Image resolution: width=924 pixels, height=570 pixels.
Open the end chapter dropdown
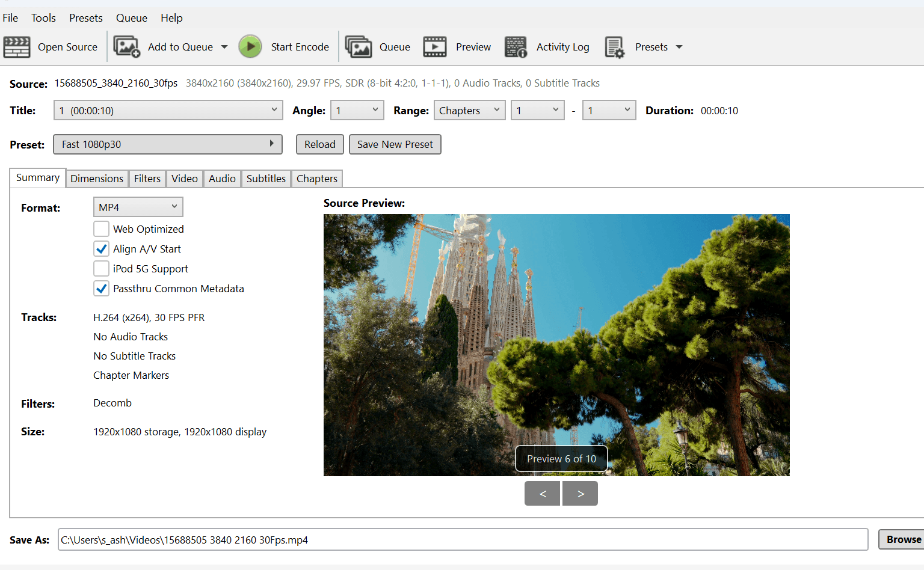[609, 110]
